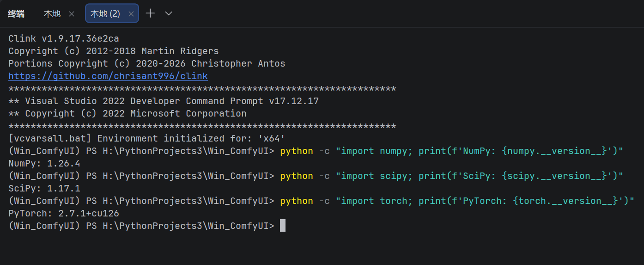Screen dimensions: 644x265
Task: Click the SciPy: 1.17.1 output line
Action: click(x=44, y=189)
